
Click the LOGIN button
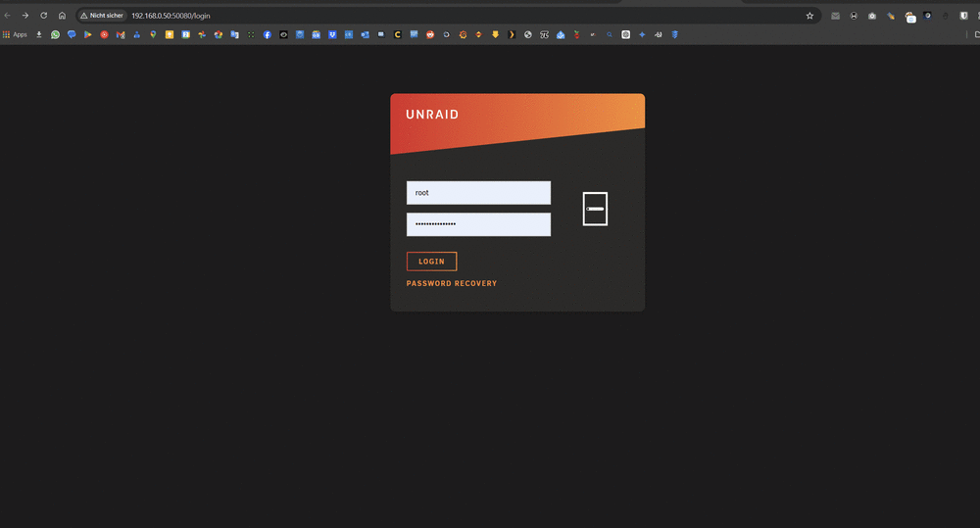coord(432,262)
